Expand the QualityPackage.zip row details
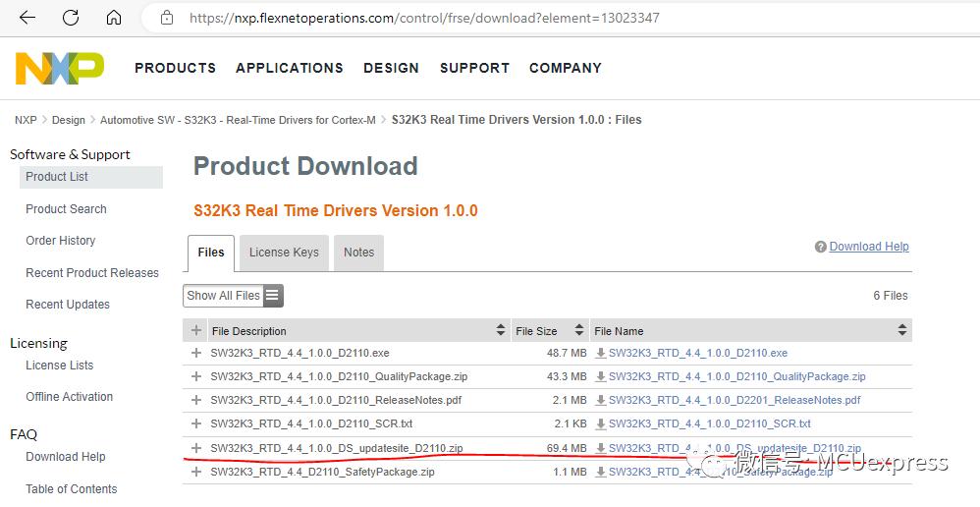The height and width of the screenshot is (507, 980). [196, 376]
